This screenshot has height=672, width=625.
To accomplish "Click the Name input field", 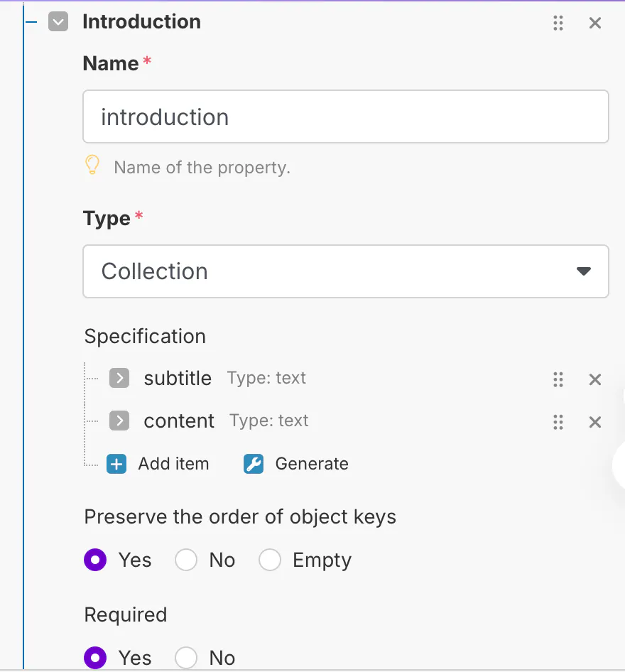I will tap(345, 116).
